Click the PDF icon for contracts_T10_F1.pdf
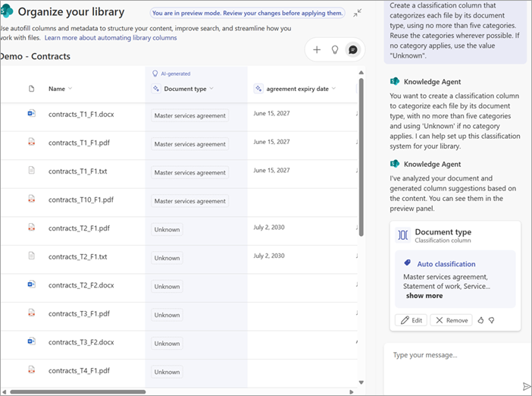The height and width of the screenshot is (396, 532). (x=32, y=199)
